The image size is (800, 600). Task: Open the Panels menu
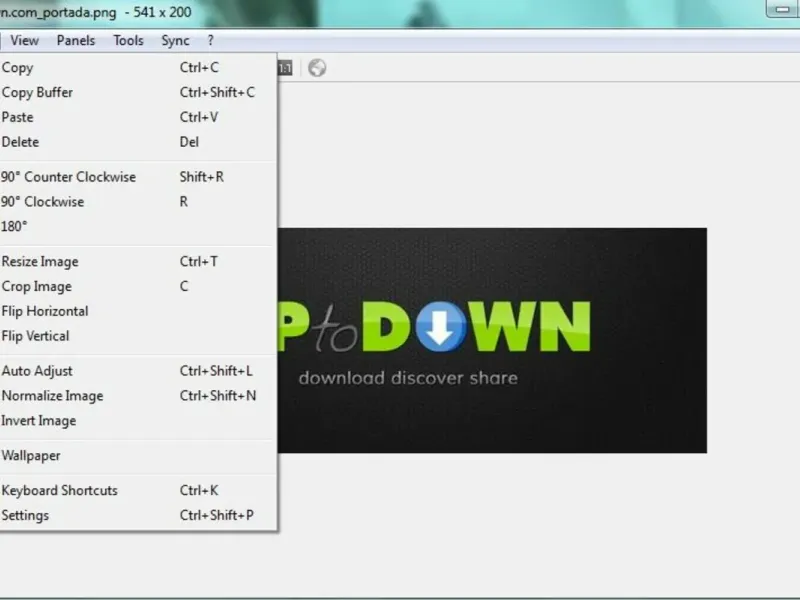76,41
